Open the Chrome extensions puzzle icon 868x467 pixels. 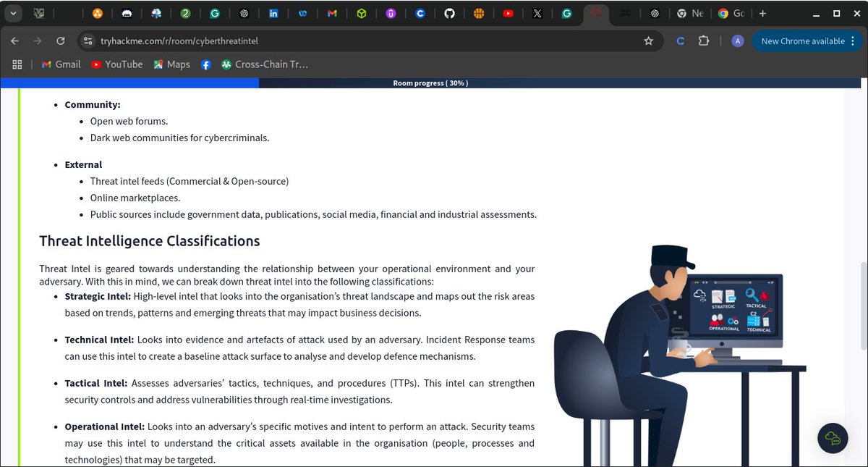pyautogui.click(x=702, y=41)
